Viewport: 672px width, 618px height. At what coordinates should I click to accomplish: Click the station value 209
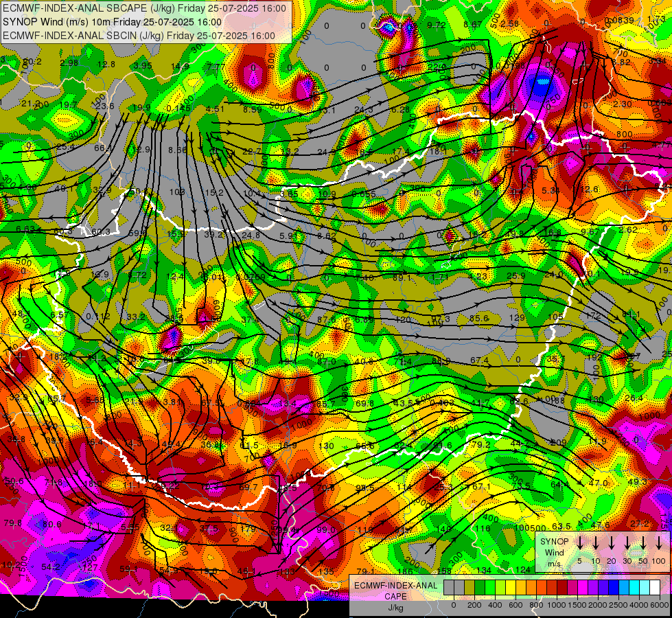pos(558,443)
